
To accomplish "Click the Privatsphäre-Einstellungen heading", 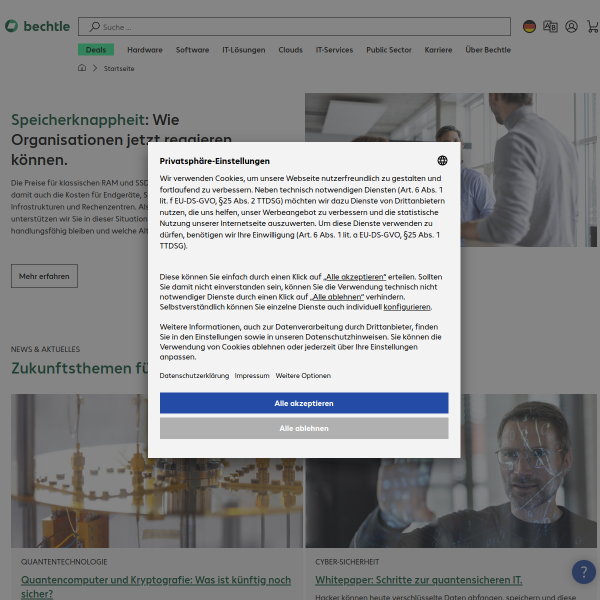I will click(x=215, y=161).
